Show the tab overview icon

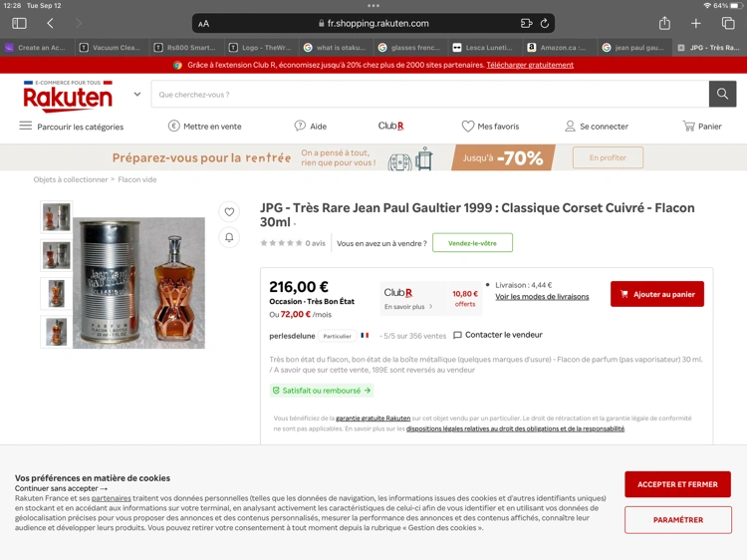coord(728,23)
